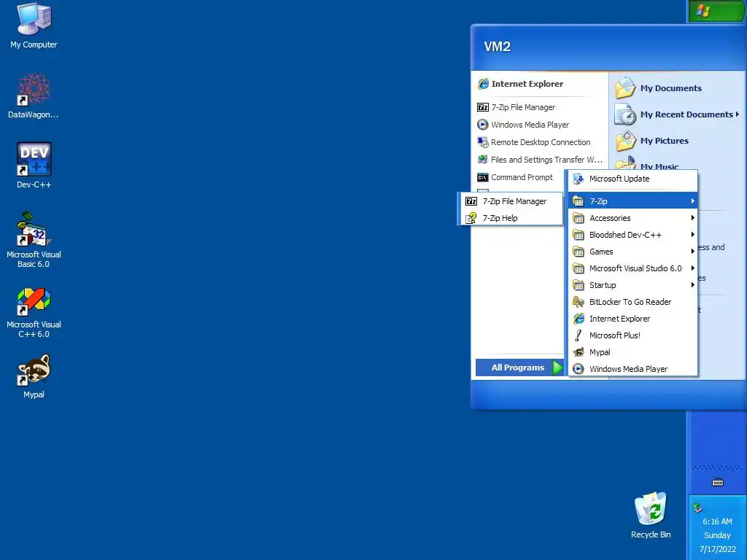
Task: Open Internet Explorer in All Programs list
Action: (632, 319)
